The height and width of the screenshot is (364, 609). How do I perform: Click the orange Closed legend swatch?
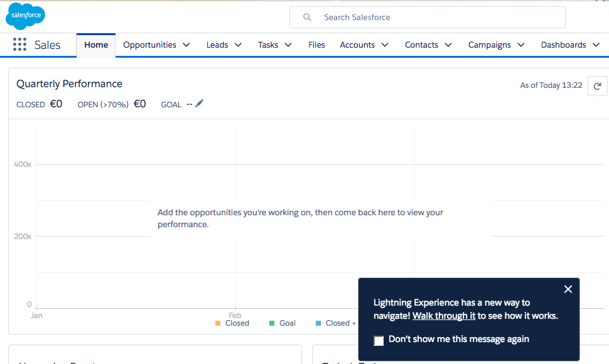click(x=218, y=323)
